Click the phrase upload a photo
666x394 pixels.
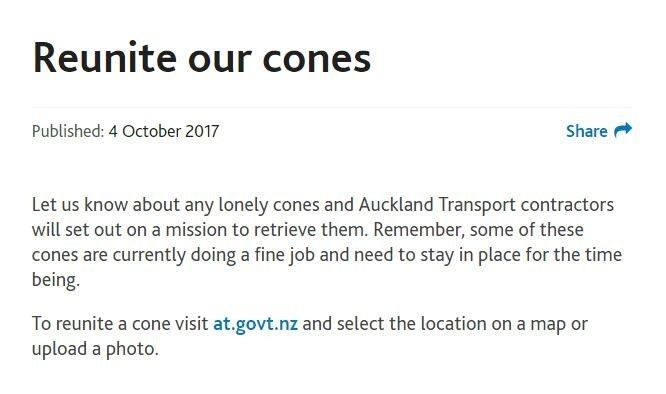tap(95, 349)
